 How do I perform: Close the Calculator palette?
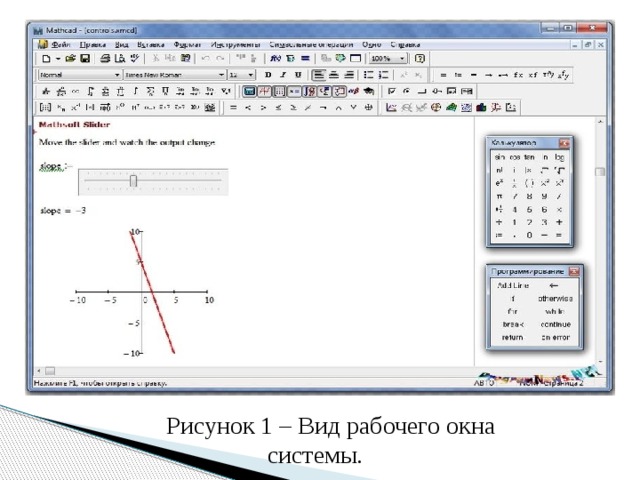(x=564, y=143)
